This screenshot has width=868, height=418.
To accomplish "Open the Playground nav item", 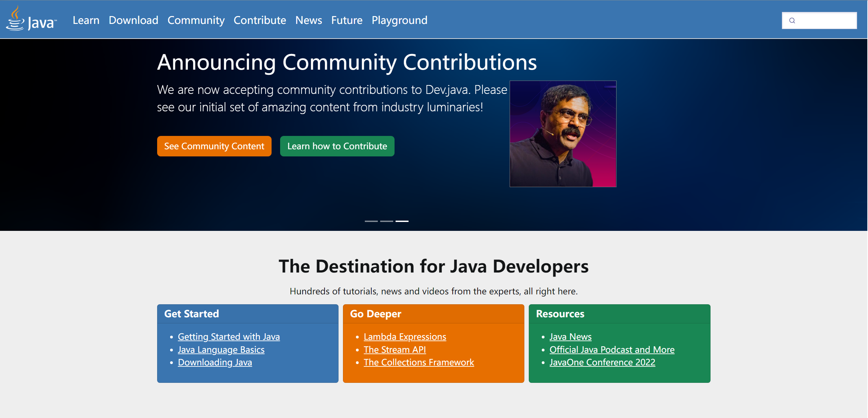I will click(x=399, y=20).
